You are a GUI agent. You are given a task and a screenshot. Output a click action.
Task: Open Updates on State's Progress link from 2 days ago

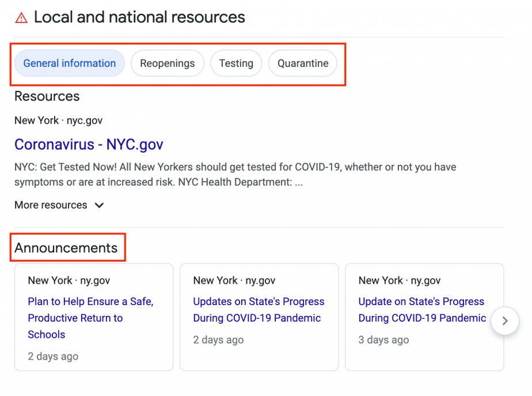(259, 310)
